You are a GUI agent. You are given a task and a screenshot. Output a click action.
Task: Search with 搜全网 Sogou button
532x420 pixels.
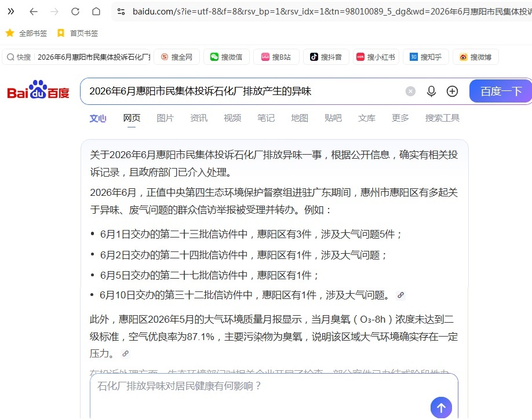[177, 57]
